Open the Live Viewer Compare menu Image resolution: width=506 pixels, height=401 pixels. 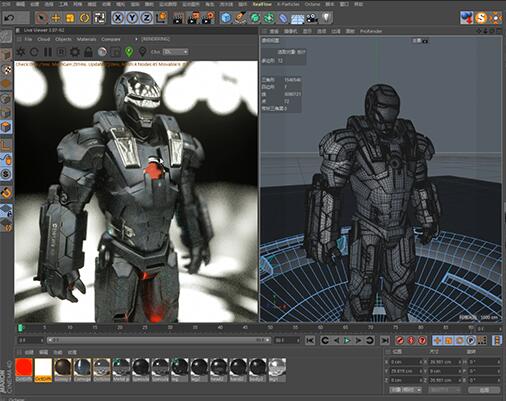(x=111, y=39)
